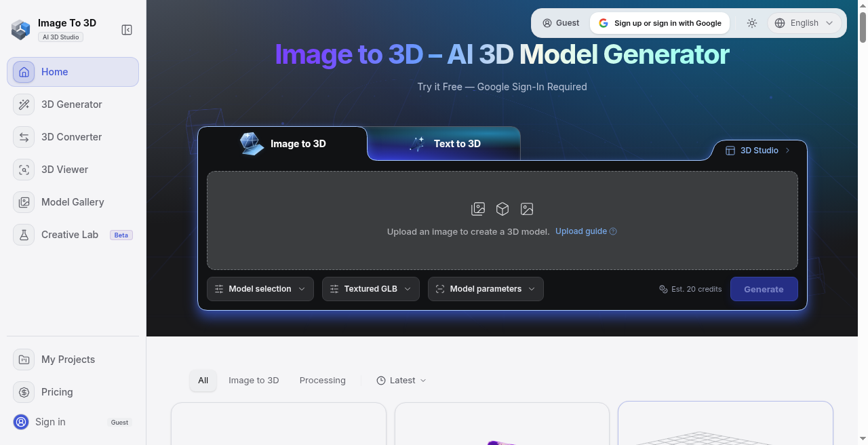
Task: Toggle light theme with the sun icon
Action: pos(752,23)
